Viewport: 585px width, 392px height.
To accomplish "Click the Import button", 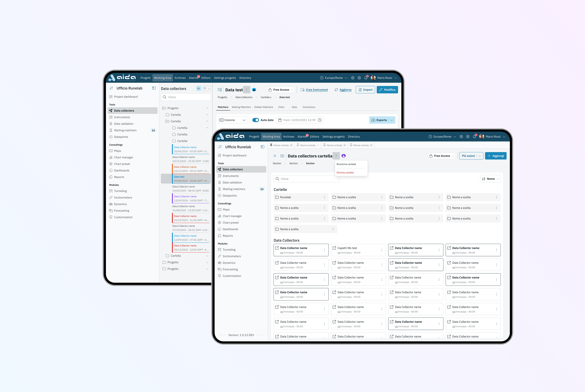I will (x=365, y=90).
